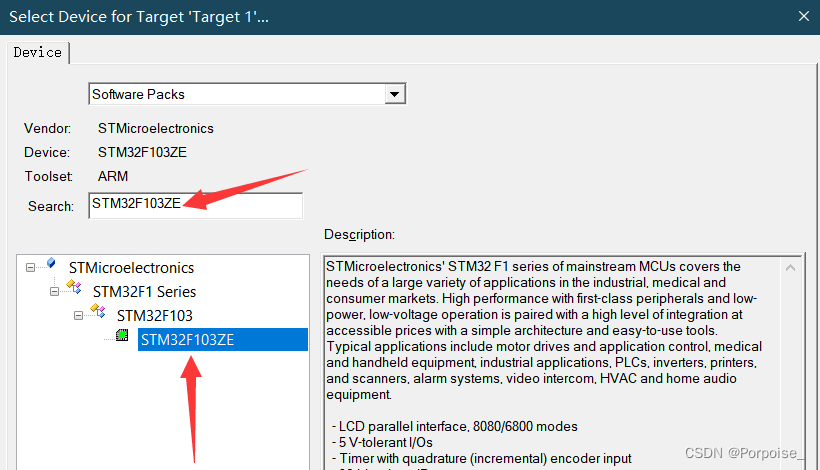This screenshot has height=470, width=820.
Task: Collapse the STM32F1 Series node
Action: point(54,292)
